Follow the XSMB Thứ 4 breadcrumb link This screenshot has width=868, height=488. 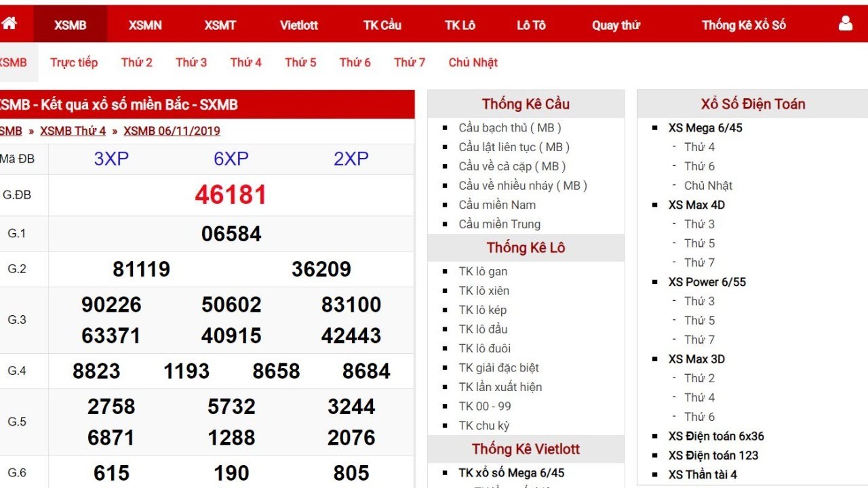[x=73, y=131]
